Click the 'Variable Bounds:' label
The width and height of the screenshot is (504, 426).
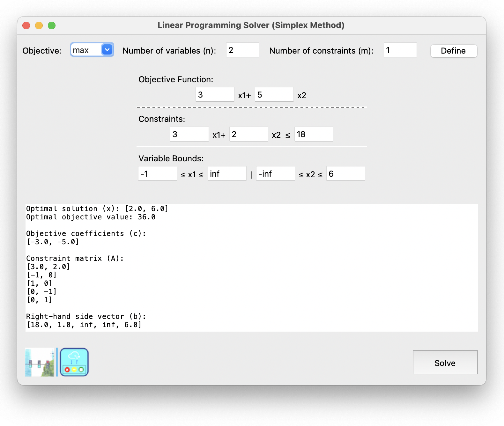click(171, 158)
